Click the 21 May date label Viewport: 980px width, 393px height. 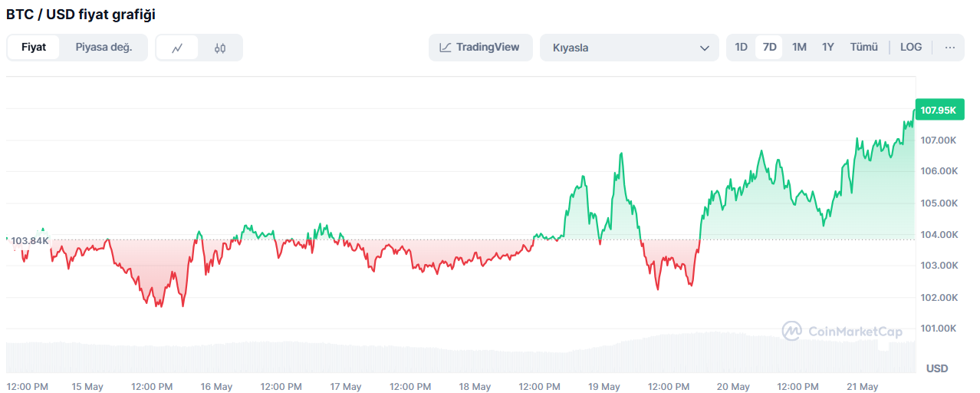(x=862, y=387)
